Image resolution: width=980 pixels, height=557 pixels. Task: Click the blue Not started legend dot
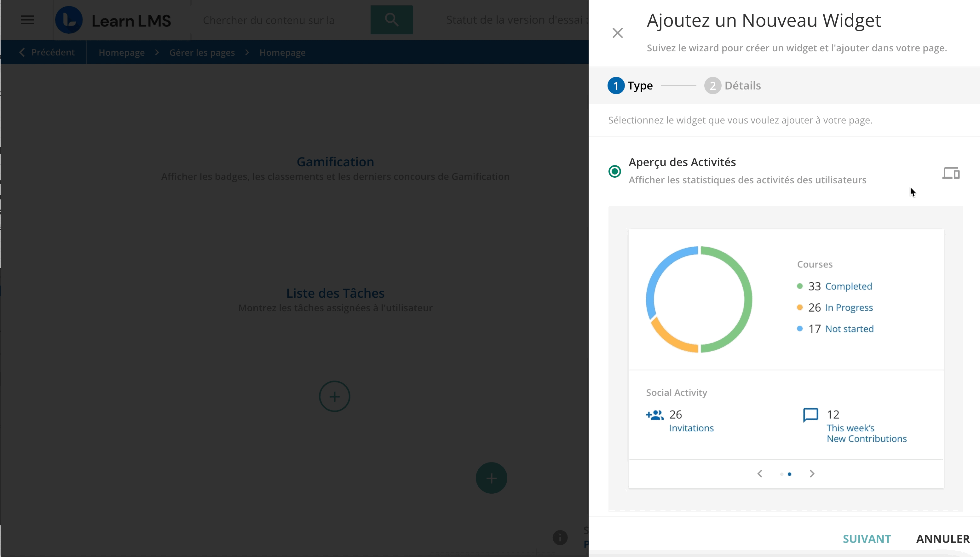[799, 329]
